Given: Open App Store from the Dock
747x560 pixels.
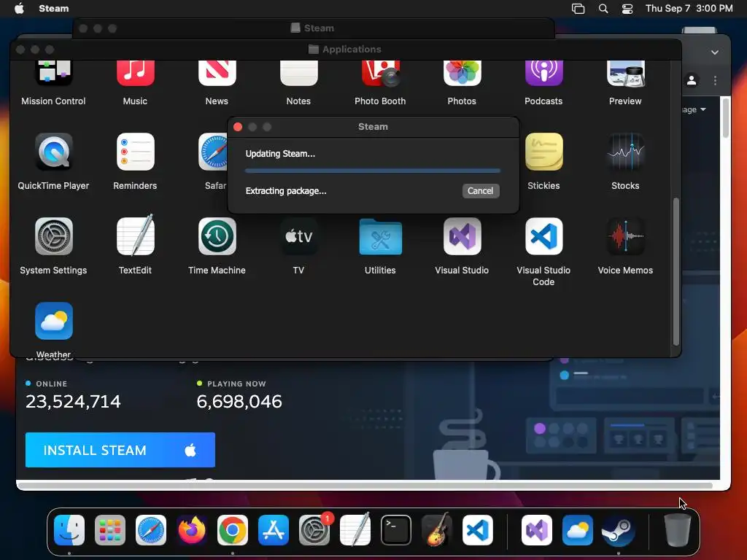Looking at the screenshot, I should coord(274,530).
